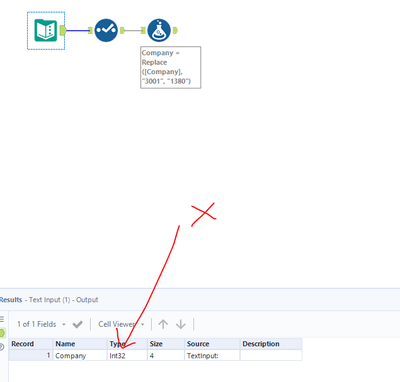Click the checkmark icon in results toolbar
This screenshot has height=382, width=400.
coord(77,324)
